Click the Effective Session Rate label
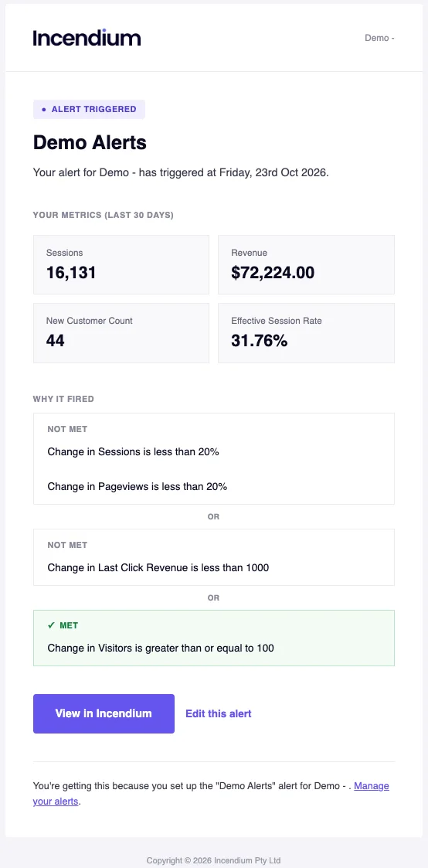This screenshot has height=868, width=428. pos(277,321)
